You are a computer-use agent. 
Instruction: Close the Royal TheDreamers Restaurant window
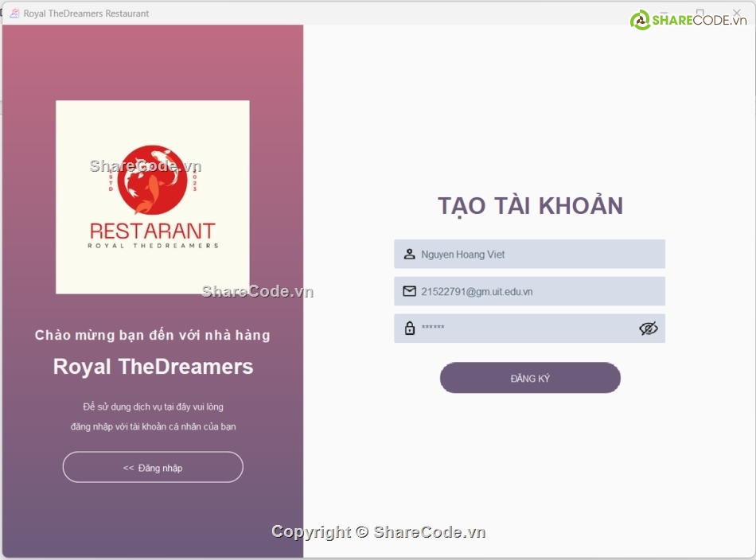(x=737, y=13)
